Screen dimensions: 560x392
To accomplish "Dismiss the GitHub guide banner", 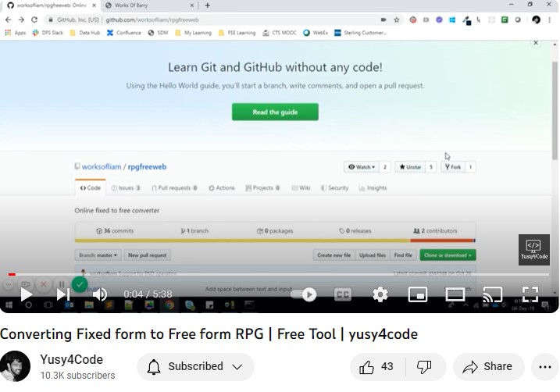I will 536,43.
